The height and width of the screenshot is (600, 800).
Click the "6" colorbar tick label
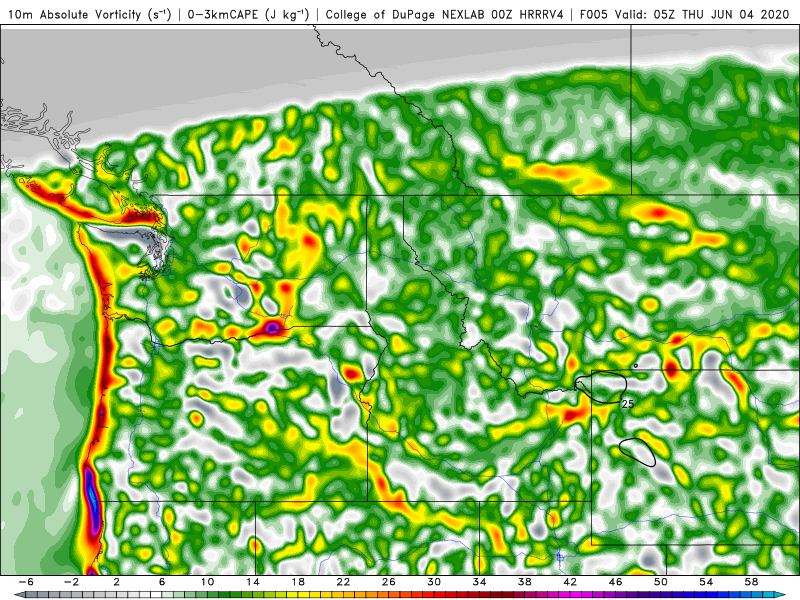162,582
